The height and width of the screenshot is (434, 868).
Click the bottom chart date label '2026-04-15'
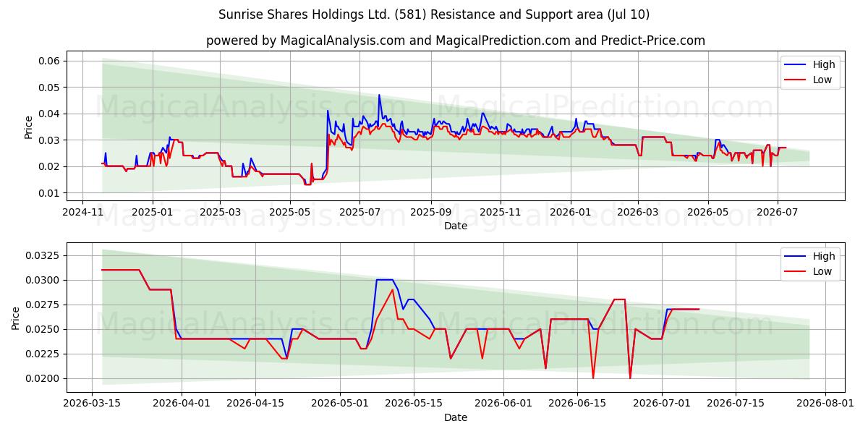coord(254,404)
